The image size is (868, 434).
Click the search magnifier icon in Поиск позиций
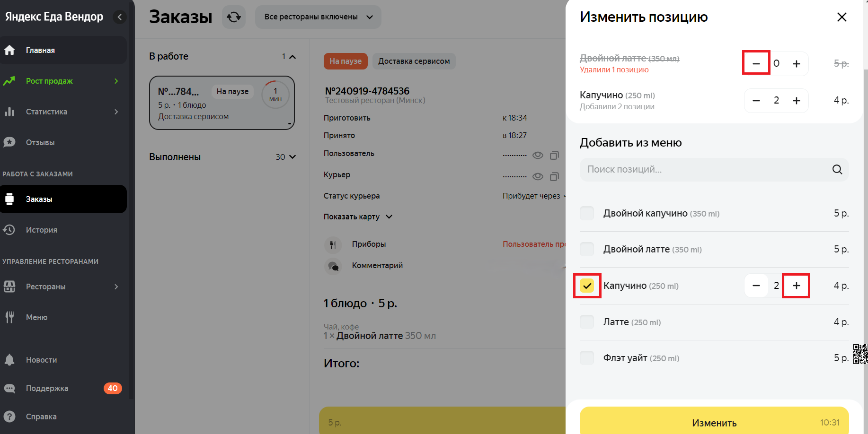click(837, 169)
